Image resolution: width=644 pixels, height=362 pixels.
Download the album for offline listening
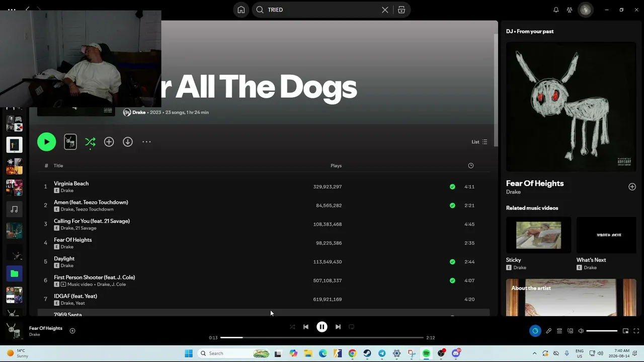click(x=128, y=142)
